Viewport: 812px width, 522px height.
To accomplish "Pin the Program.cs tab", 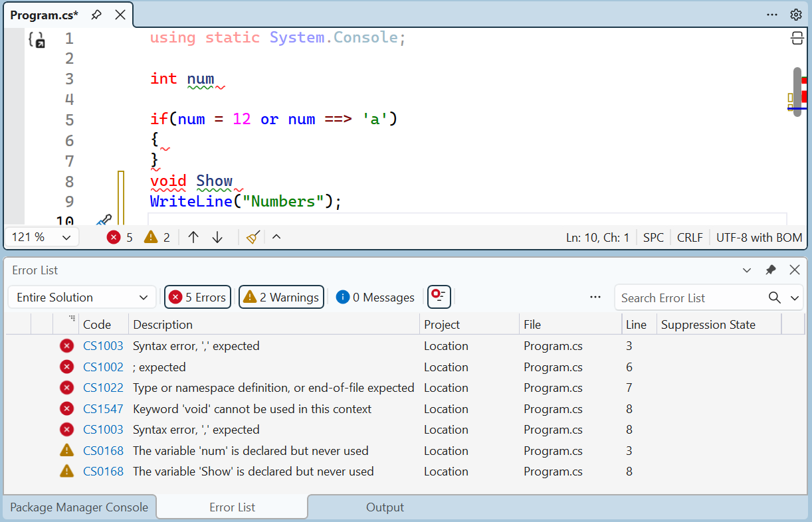I will tap(96, 15).
